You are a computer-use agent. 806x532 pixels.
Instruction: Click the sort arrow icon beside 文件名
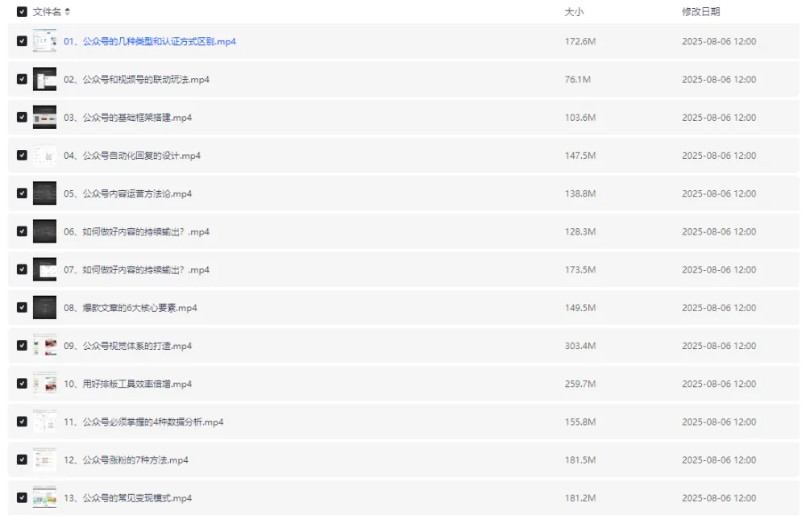(68, 12)
